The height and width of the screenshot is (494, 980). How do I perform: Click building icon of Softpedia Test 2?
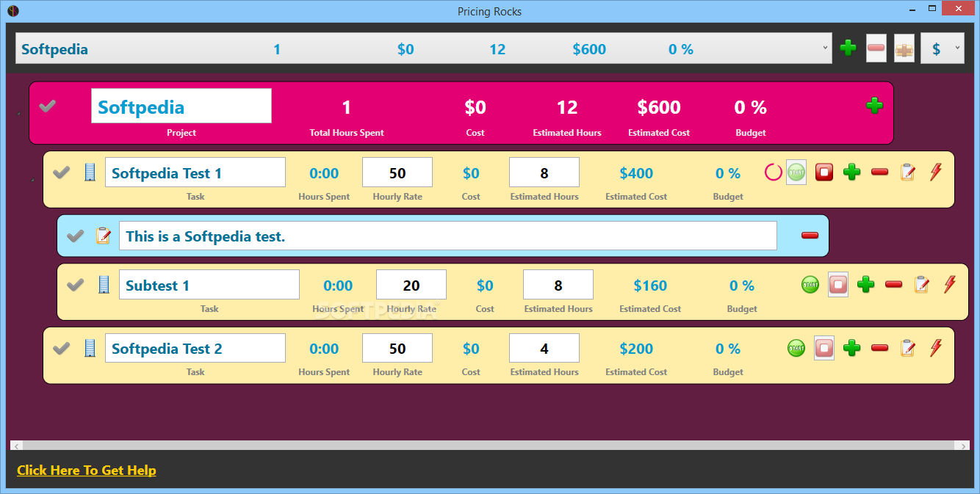pyautogui.click(x=90, y=348)
